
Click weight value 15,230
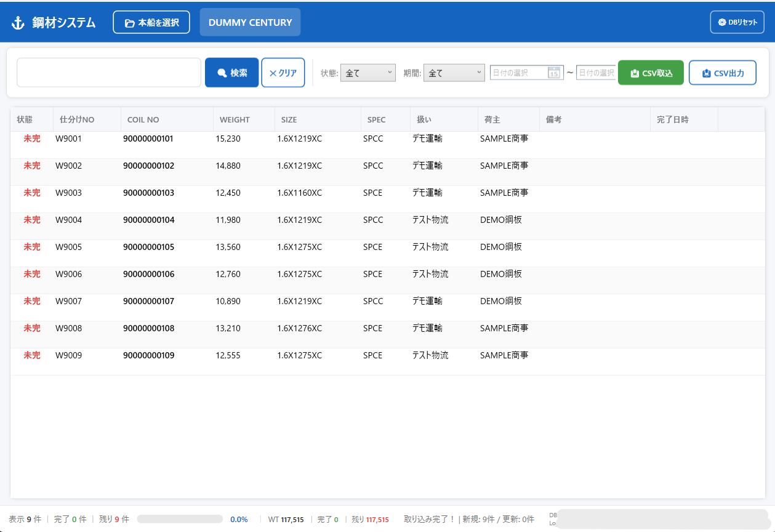tap(228, 139)
